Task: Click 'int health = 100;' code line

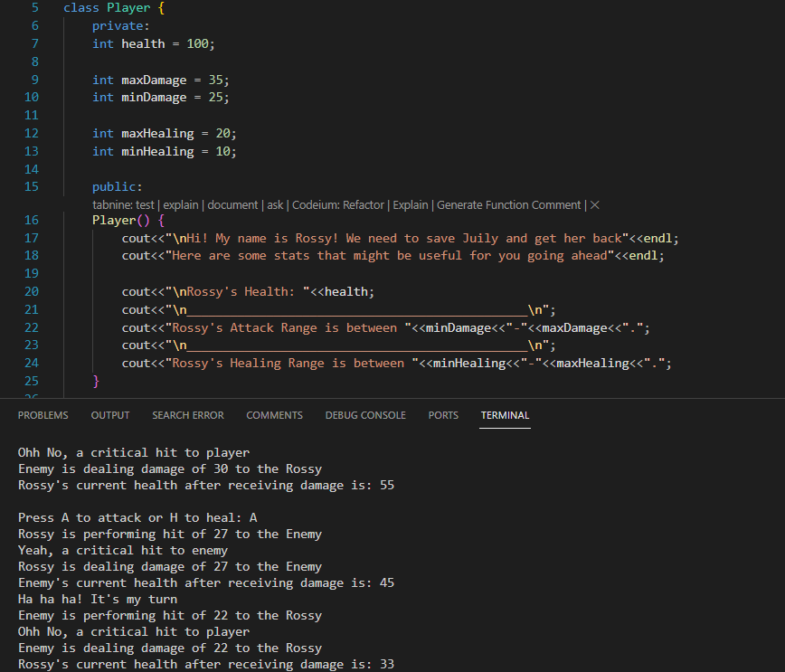Action: 153,43
